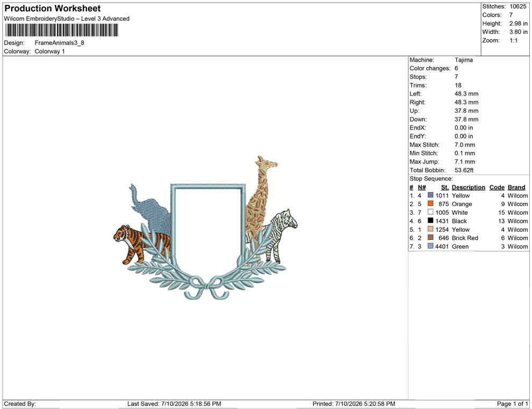Click code "13" in the Black row
Screen dimensions: 532x409
coord(501,221)
